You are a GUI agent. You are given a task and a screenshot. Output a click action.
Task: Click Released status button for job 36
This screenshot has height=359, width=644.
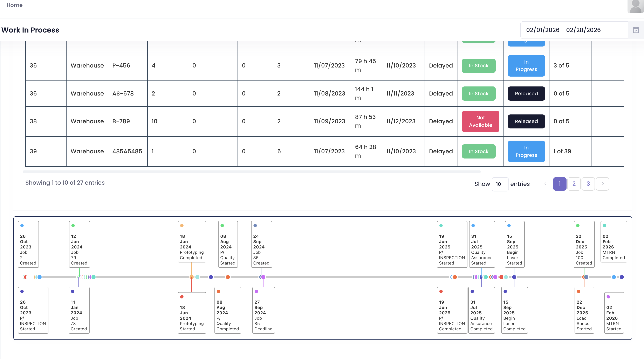(526, 93)
